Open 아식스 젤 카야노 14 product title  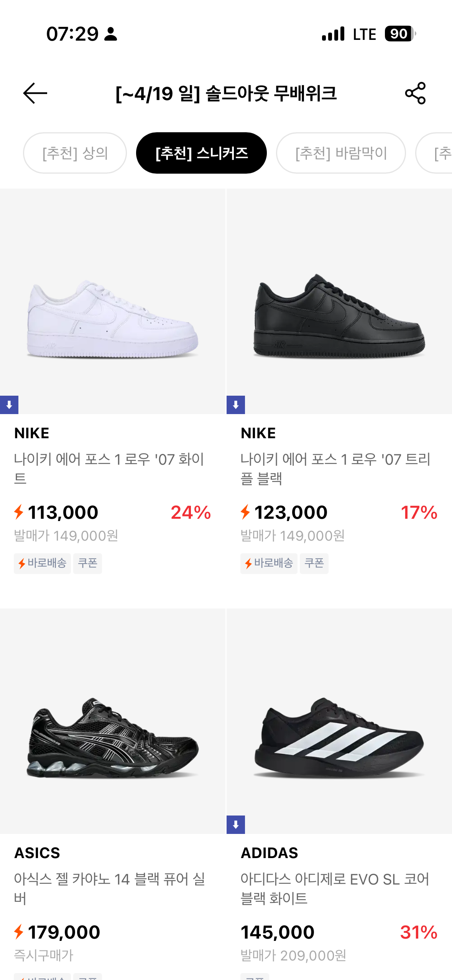point(109,888)
